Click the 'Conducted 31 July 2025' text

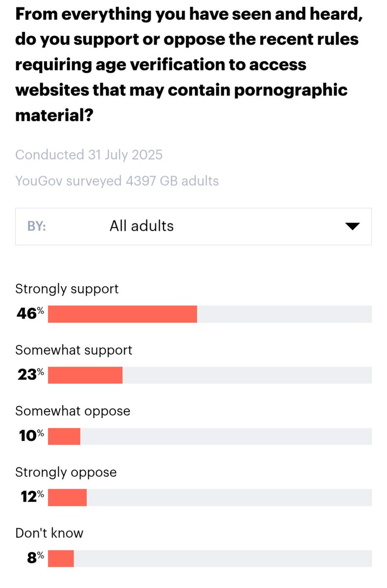click(89, 155)
